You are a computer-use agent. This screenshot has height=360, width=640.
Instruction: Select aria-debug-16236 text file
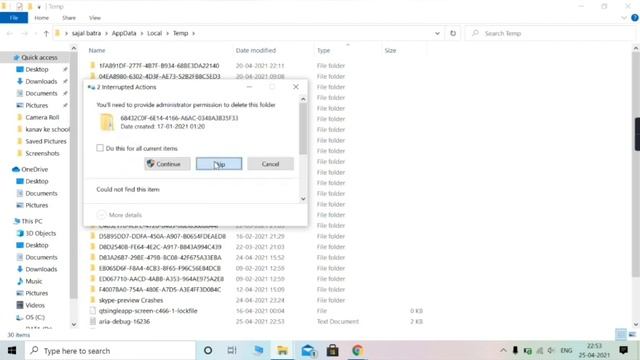tap(124, 322)
